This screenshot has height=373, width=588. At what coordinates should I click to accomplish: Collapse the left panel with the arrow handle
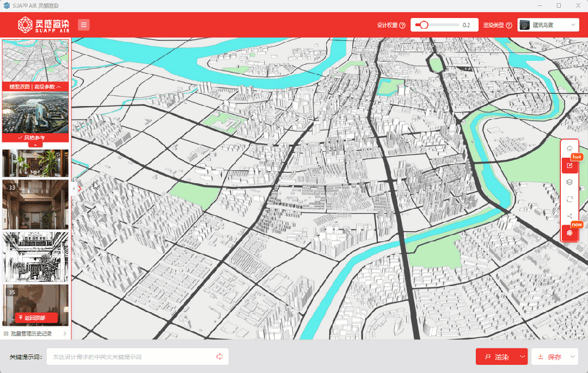pyautogui.click(x=75, y=188)
